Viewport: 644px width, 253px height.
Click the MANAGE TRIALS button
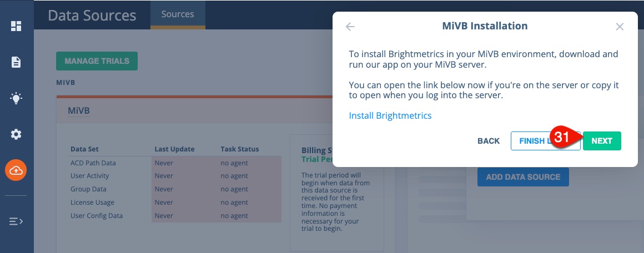click(x=97, y=61)
